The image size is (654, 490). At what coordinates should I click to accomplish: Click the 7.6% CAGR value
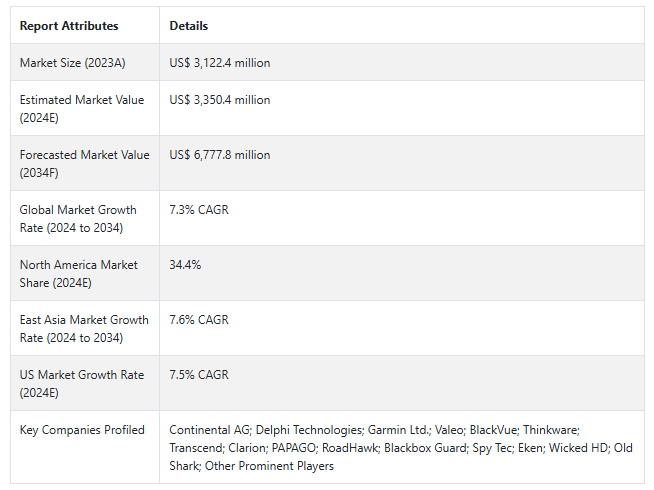coord(199,320)
